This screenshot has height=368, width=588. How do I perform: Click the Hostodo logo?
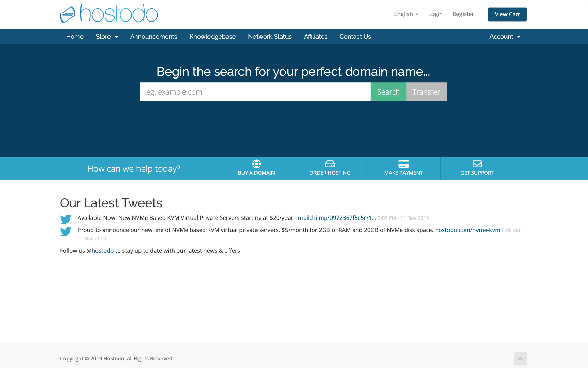pos(109,14)
